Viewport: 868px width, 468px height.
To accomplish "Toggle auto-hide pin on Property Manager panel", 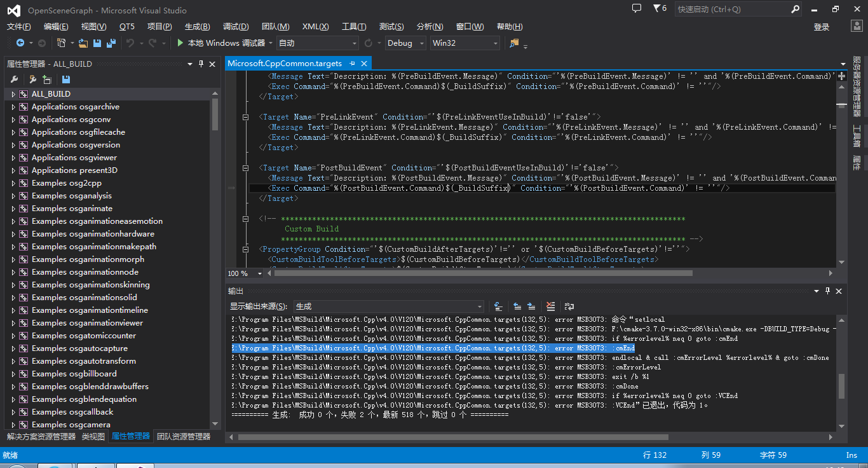I will (201, 64).
